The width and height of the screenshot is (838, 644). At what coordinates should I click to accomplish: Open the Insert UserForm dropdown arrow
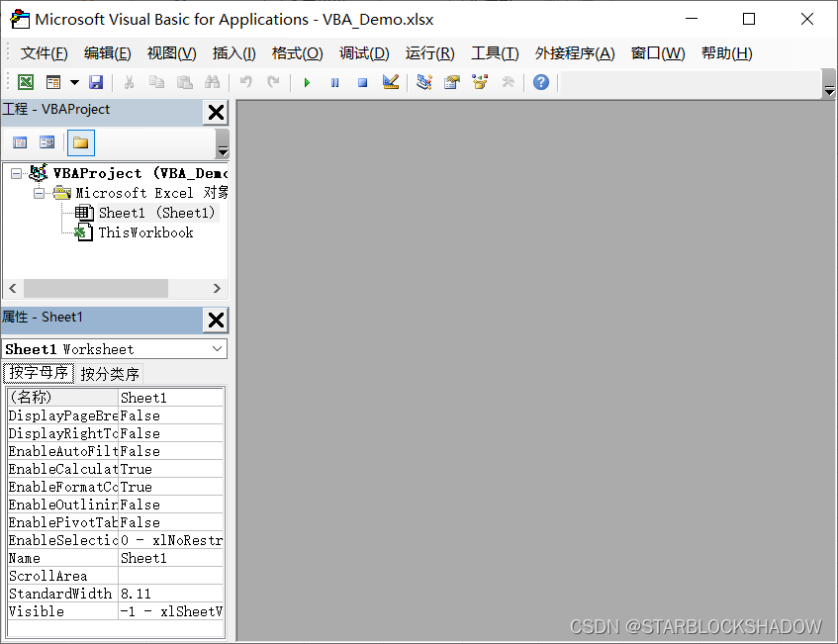75,82
